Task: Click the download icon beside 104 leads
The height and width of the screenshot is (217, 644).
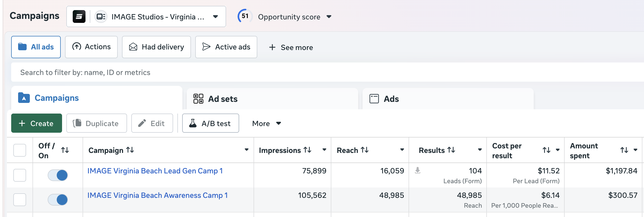Action: tap(418, 170)
